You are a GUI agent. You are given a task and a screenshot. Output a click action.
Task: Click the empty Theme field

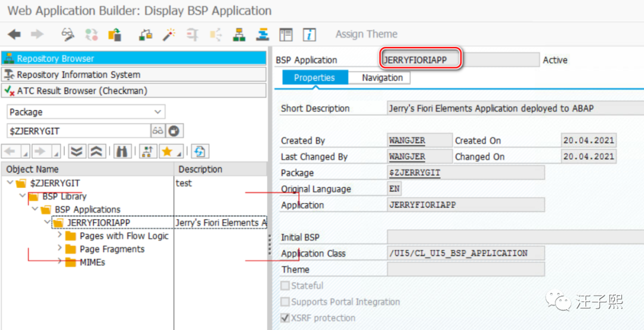tap(466, 270)
